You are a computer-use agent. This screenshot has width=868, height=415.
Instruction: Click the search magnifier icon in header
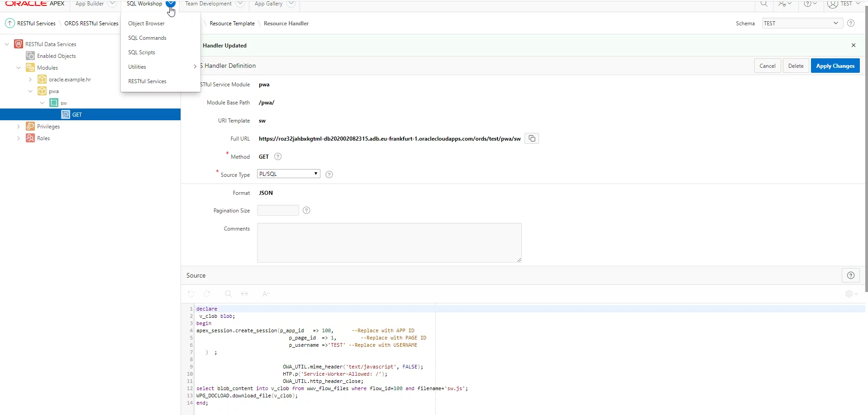[x=764, y=4]
